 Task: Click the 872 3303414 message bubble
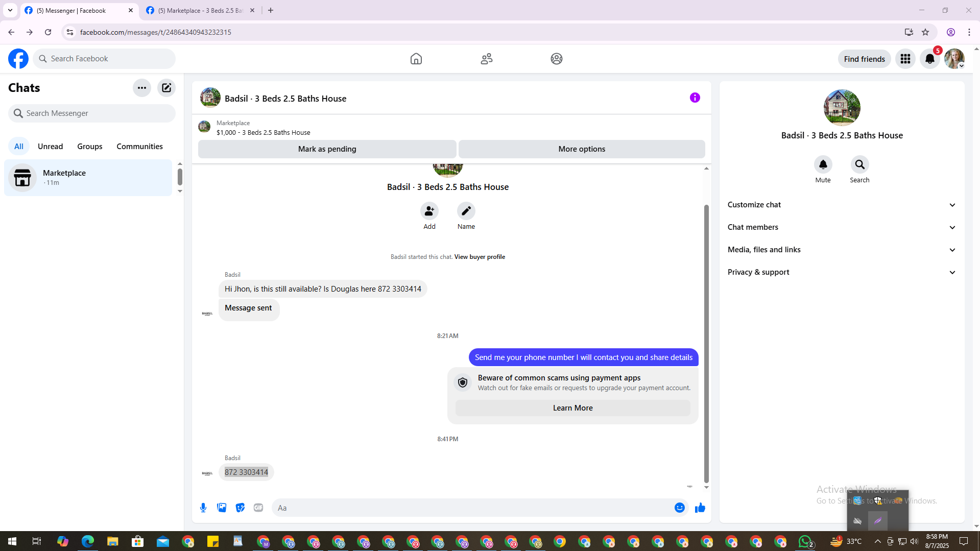tap(247, 472)
